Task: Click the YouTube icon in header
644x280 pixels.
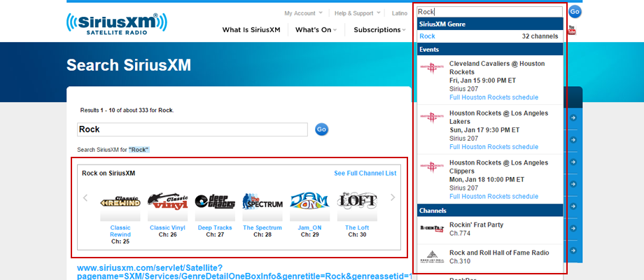Action: [x=572, y=30]
